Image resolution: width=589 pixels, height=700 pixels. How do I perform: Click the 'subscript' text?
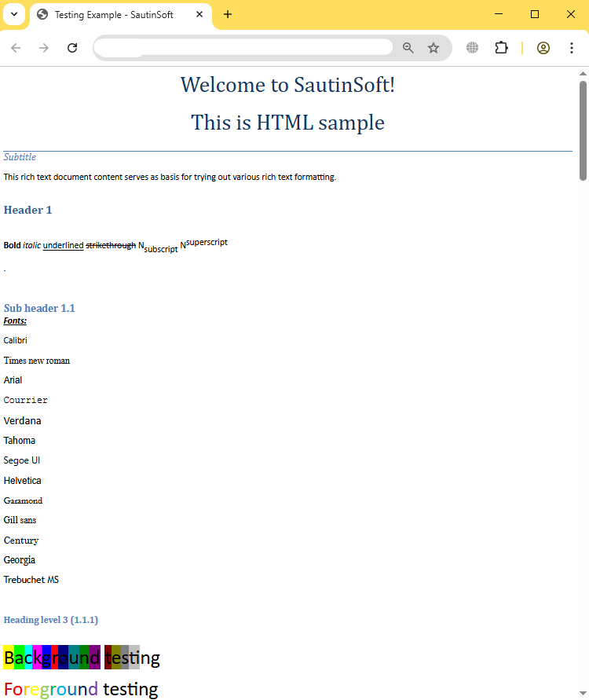(161, 249)
